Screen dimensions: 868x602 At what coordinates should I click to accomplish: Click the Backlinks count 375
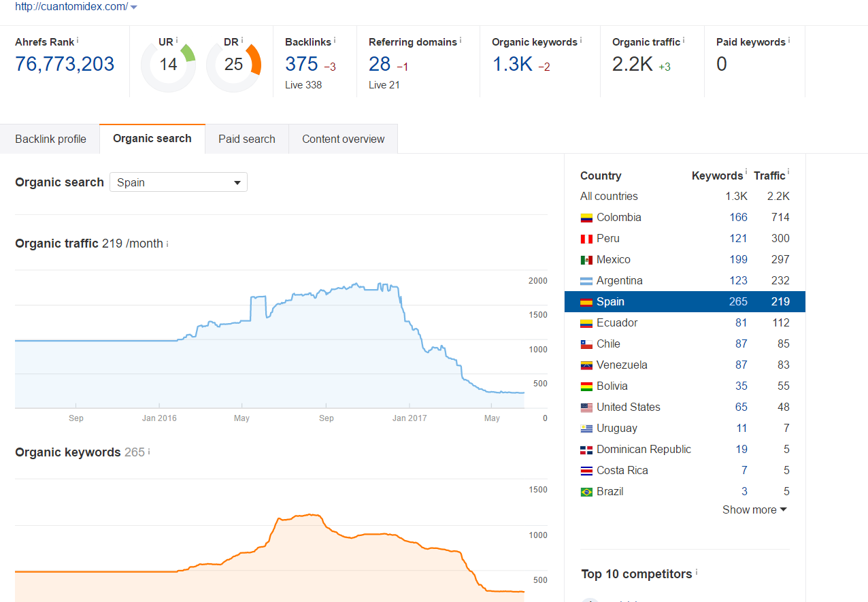[302, 64]
